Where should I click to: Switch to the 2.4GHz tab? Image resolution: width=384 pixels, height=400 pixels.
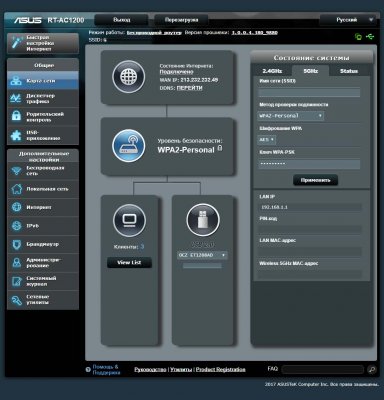(272, 71)
